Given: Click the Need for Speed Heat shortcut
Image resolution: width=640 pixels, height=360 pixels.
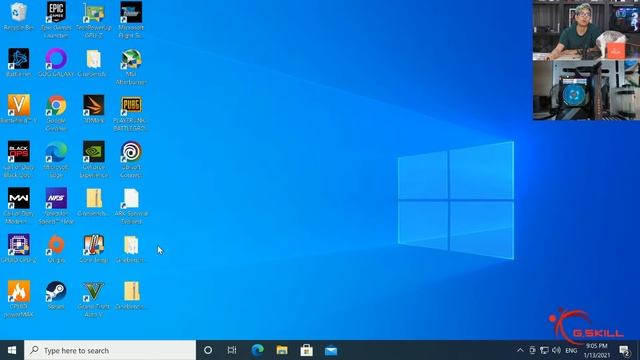Looking at the screenshot, I should point(56,206).
